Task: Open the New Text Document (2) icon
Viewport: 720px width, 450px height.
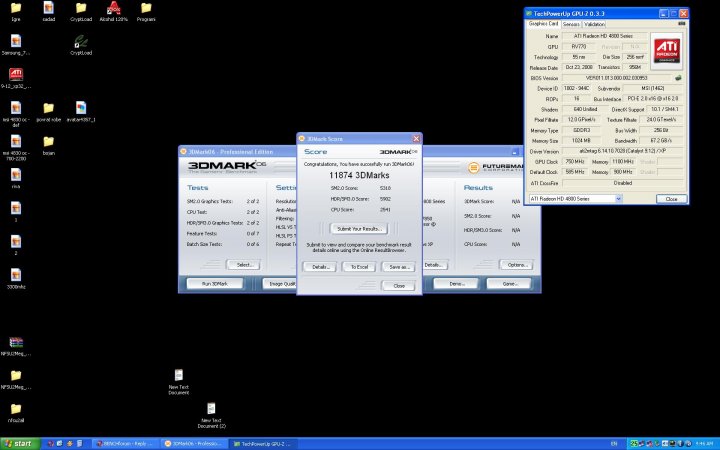Action: pos(211,410)
